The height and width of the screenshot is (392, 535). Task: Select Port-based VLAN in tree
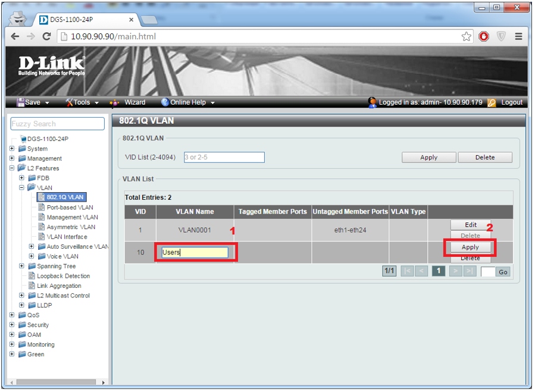pos(70,208)
